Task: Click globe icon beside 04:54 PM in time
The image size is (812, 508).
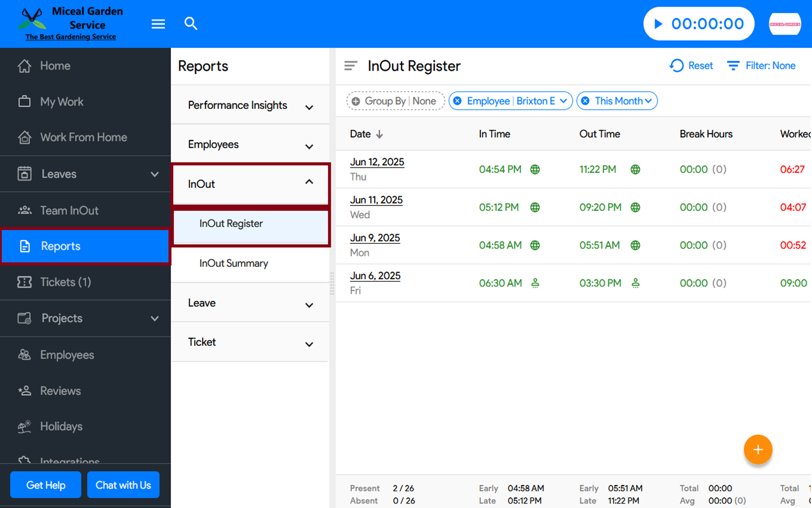Action: point(535,169)
